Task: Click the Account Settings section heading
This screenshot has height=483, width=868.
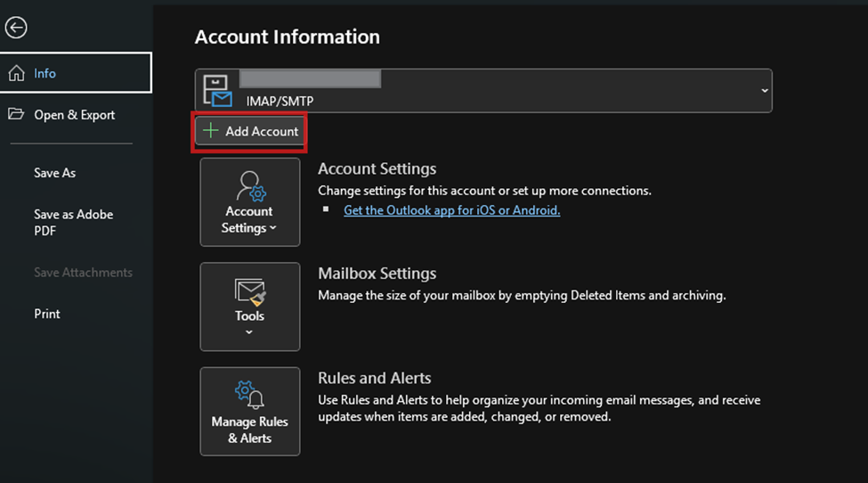Action: coord(377,168)
